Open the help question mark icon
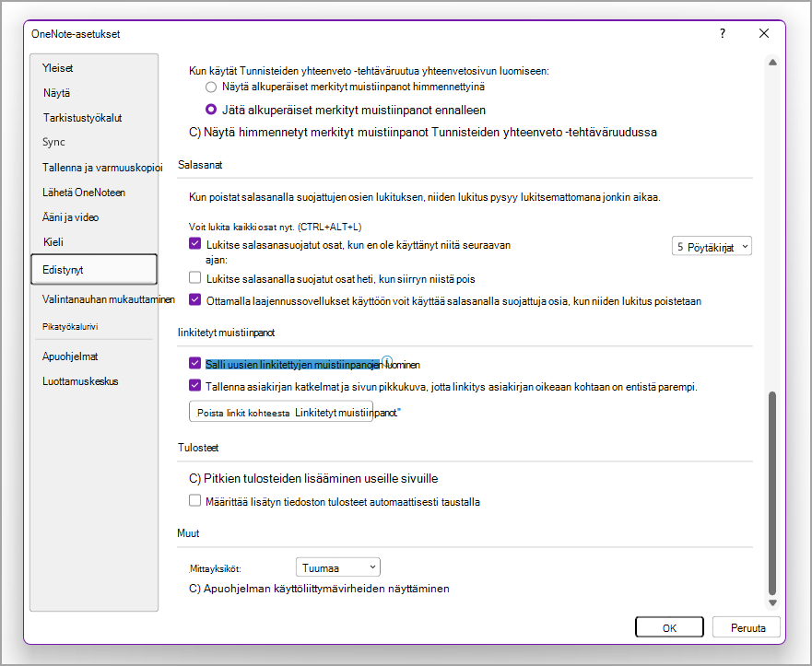Image resolution: width=812 pixels, height=666 pixels. (x=723, y=34)
